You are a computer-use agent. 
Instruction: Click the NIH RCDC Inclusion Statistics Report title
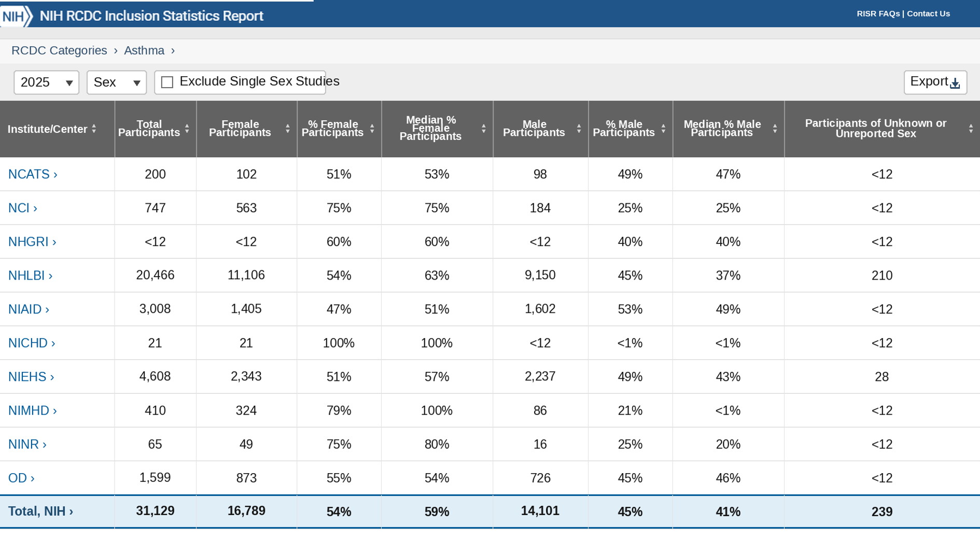click(x=151, y=16)
